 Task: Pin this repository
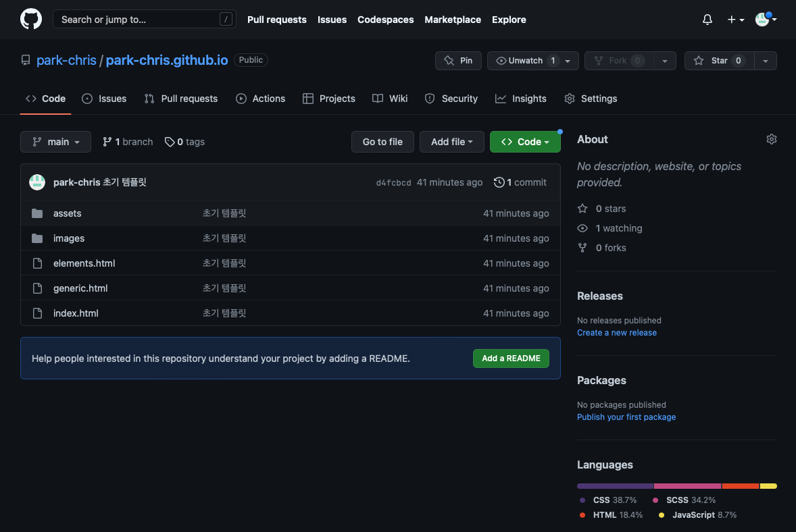tap(458, 61)
